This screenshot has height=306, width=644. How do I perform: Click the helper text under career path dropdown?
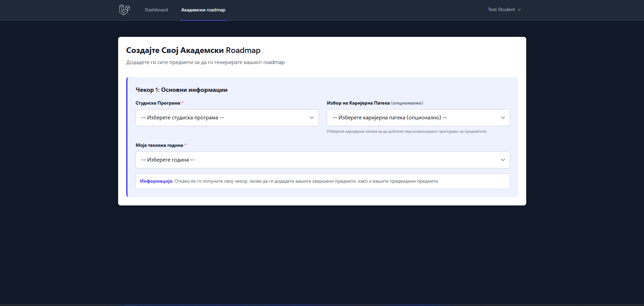click(406, 131)
